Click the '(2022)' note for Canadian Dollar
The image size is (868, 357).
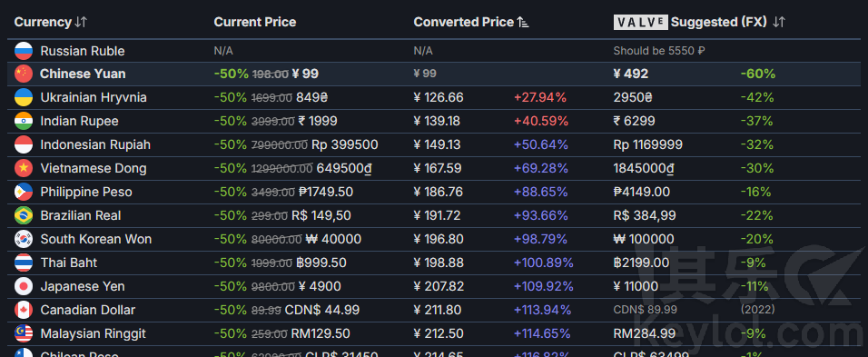point(757,310)
